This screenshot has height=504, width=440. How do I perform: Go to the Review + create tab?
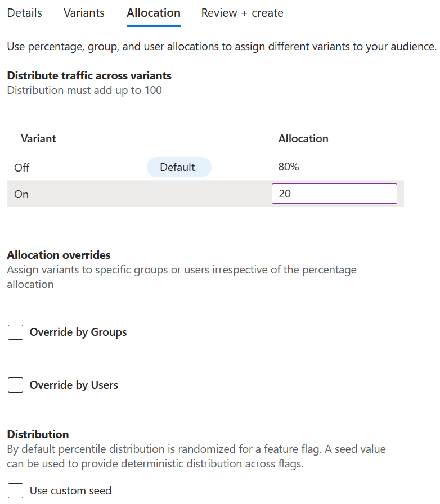(x=242, y=12)
